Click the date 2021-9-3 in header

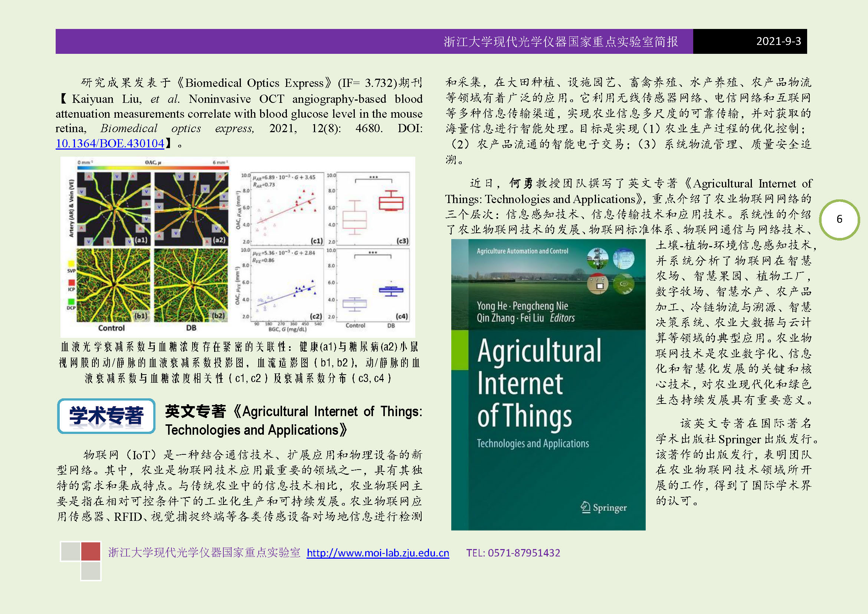click(779, 41)
